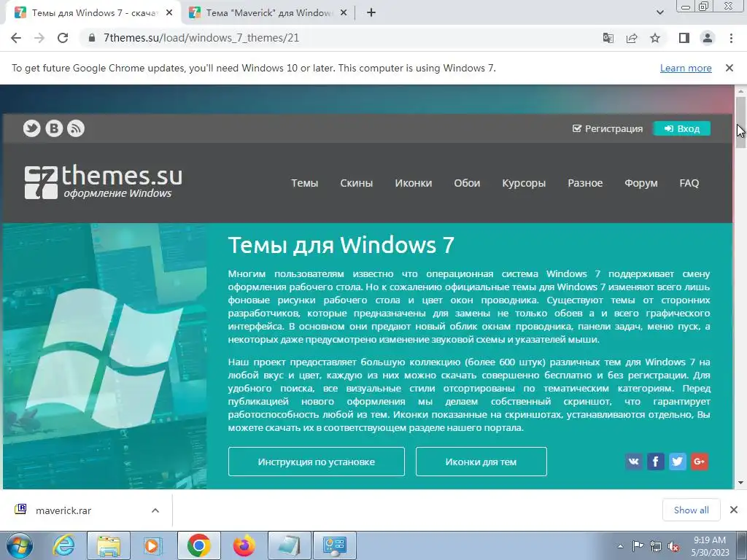Open Скины menu item
The width and height of the screenshot is (747, 560).
click(356, 183)
